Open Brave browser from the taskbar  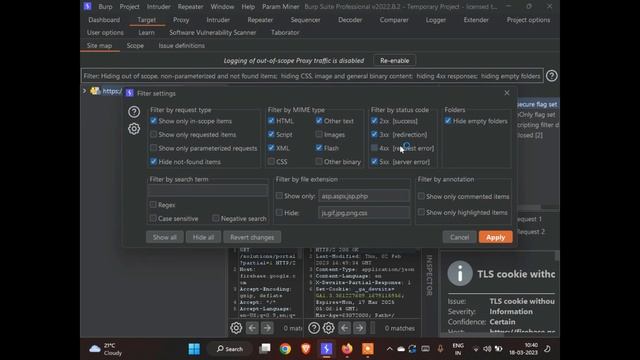(305, 349)
